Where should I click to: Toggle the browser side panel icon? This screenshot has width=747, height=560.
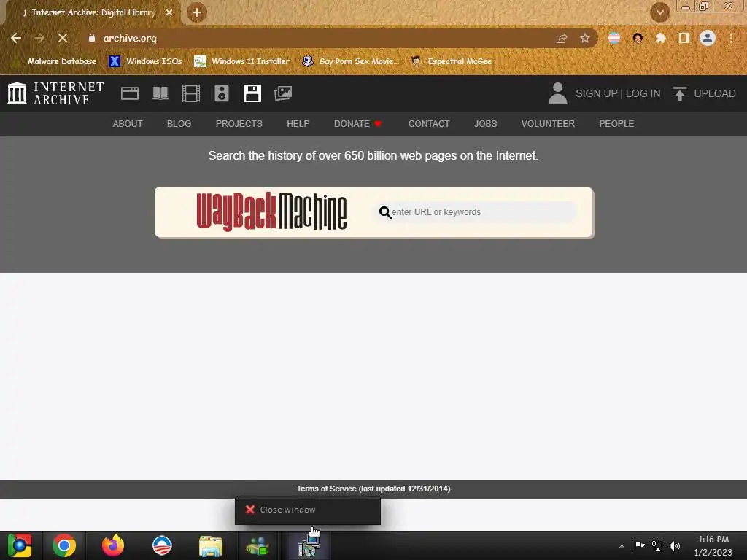[x=684, y=38]
